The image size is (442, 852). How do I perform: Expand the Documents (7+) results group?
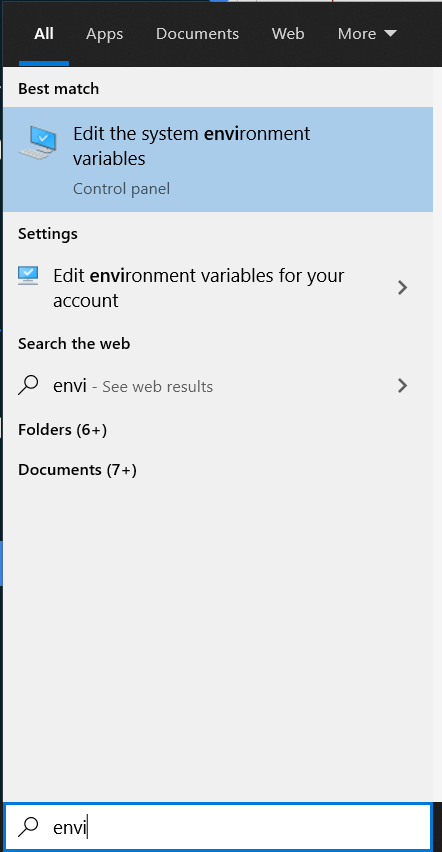pos(77,469)
